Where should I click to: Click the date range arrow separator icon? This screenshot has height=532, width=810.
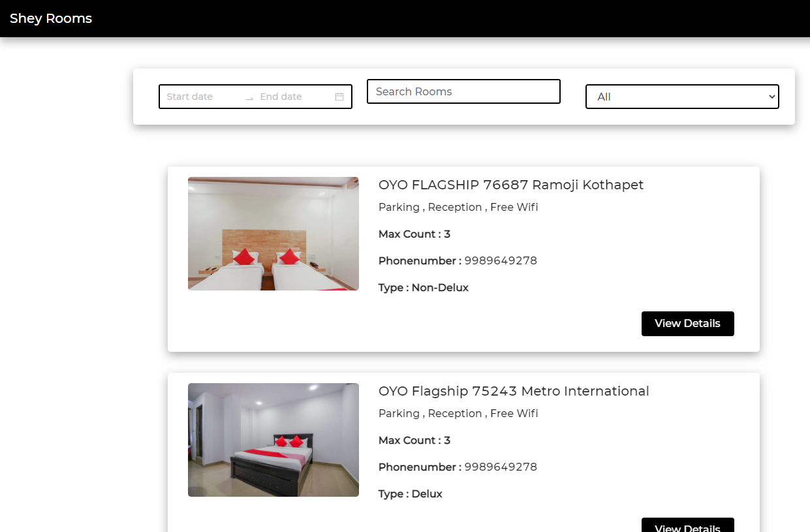point(249,97)
